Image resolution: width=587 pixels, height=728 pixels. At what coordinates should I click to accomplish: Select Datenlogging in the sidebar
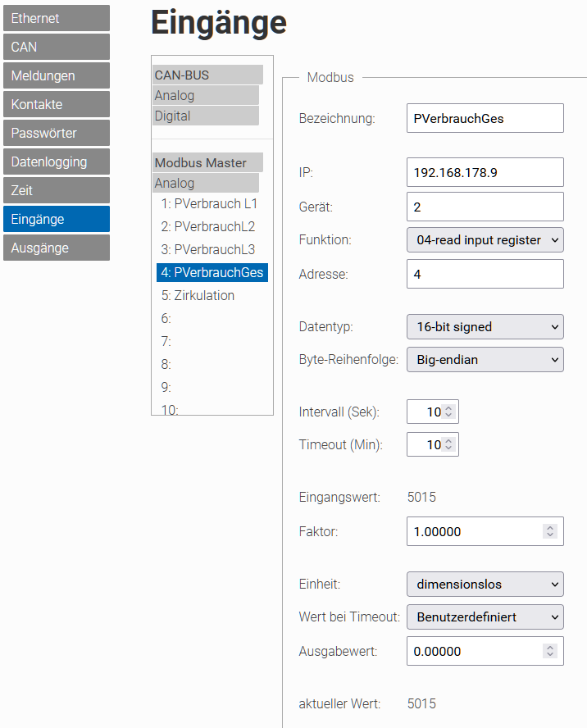click(57, 162)
